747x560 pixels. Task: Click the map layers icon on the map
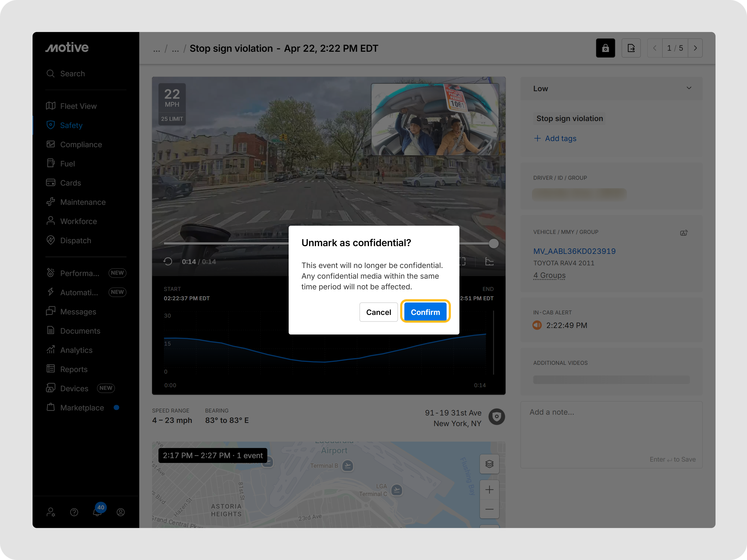coord(489,464)
